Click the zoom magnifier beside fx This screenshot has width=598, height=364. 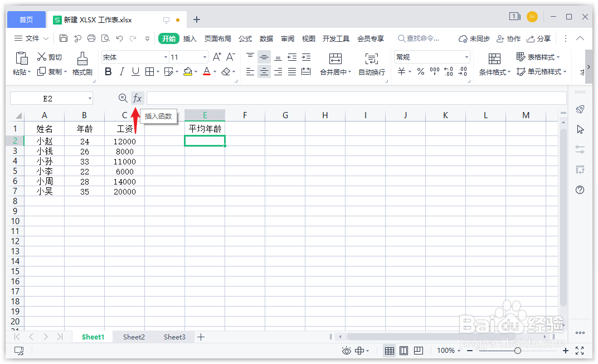(123, 99)
